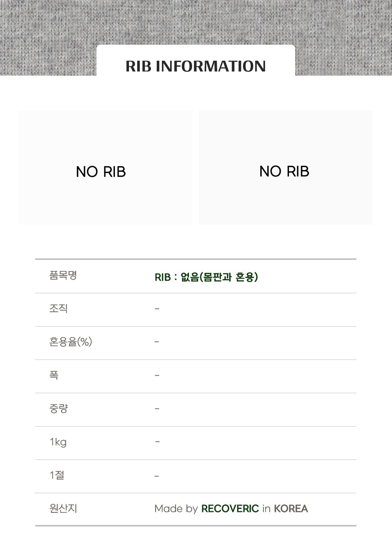Click the RIB INFORMATION heading tab

coord(196,66)
